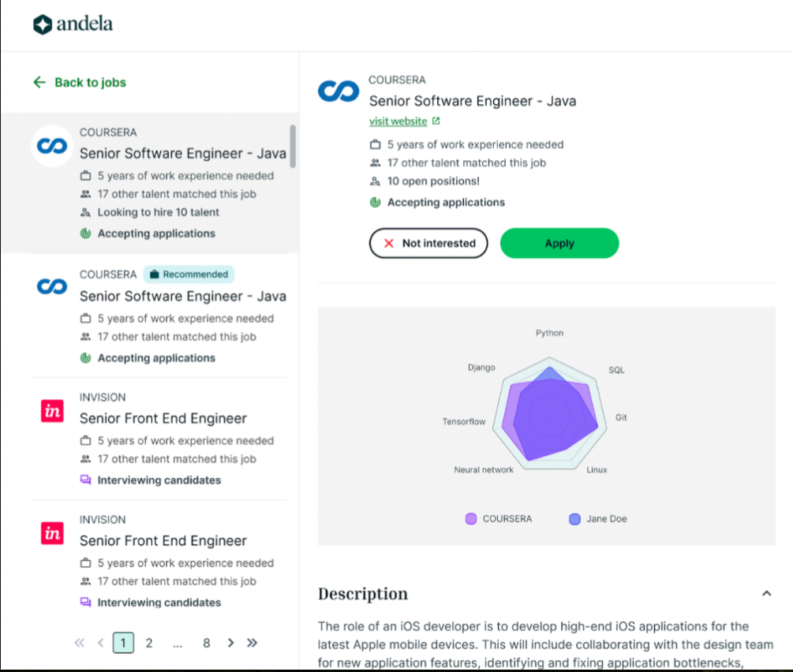
Task: Click the "10 open positions!" text
Action: (x=433, y=181)
